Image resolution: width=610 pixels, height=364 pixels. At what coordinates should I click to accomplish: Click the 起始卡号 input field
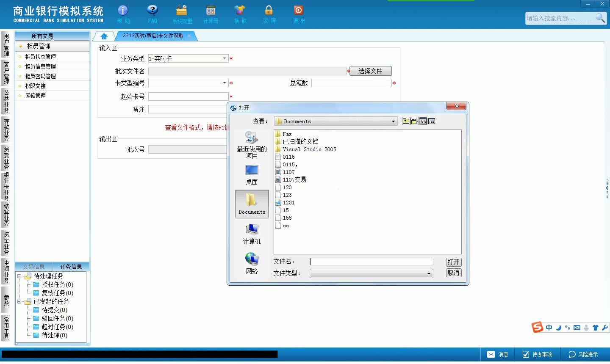click(x=188, y=97)
